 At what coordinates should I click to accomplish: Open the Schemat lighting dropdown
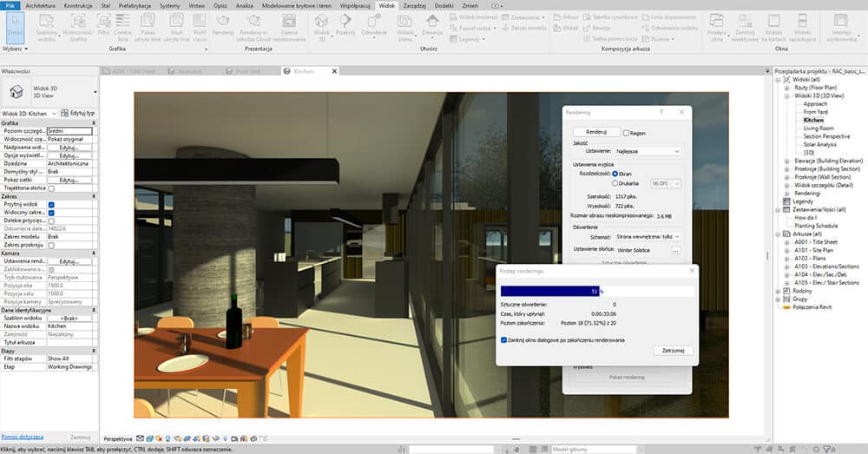click(x=648, y=236)
